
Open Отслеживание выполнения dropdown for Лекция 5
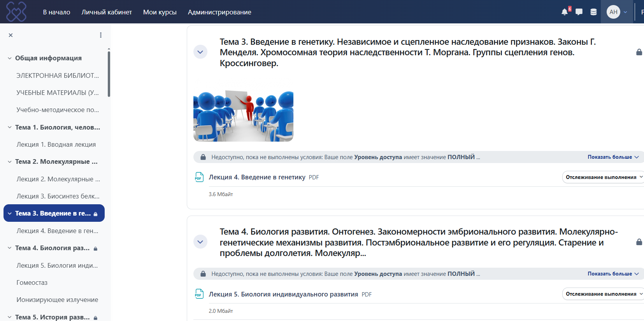point(603,294)
